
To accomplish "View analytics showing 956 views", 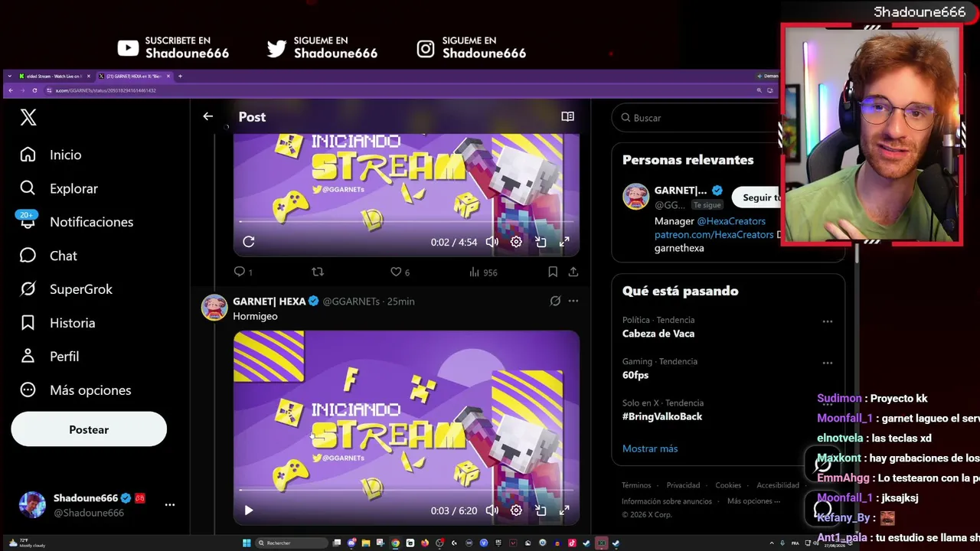I will pos(483,272).
